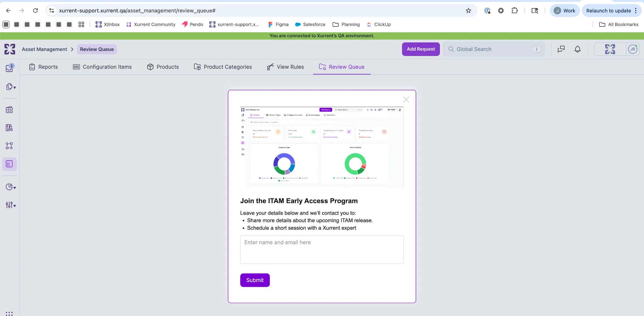Click the gear-shaped extension icon in the toolbar
Viewport: 644px width, 316px height.
click(501, 11)
